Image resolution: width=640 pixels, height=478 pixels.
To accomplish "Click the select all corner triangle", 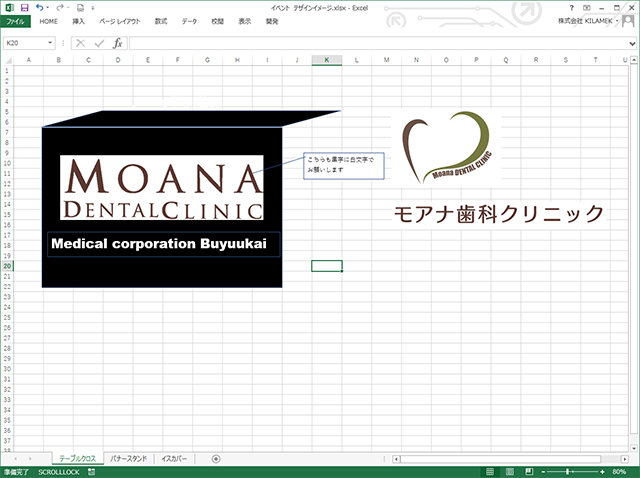I will point(7,60).
